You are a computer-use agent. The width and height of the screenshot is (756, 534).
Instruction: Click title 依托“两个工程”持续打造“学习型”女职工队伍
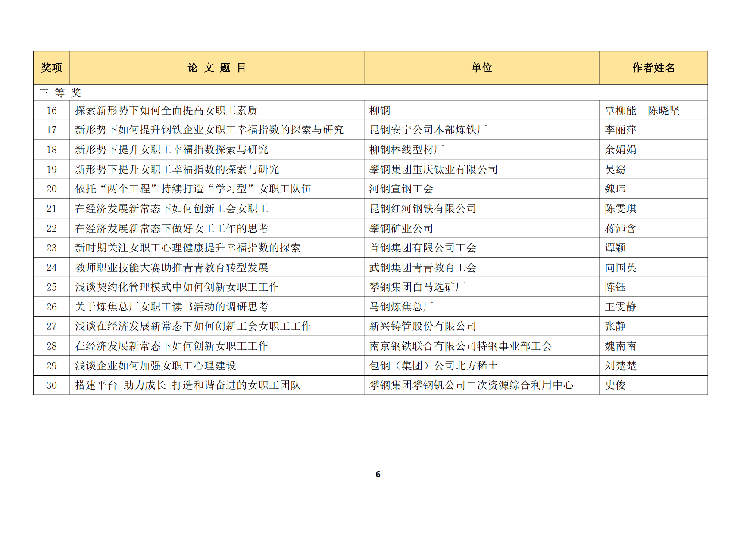pyautogui.click(x=193, y=189)
